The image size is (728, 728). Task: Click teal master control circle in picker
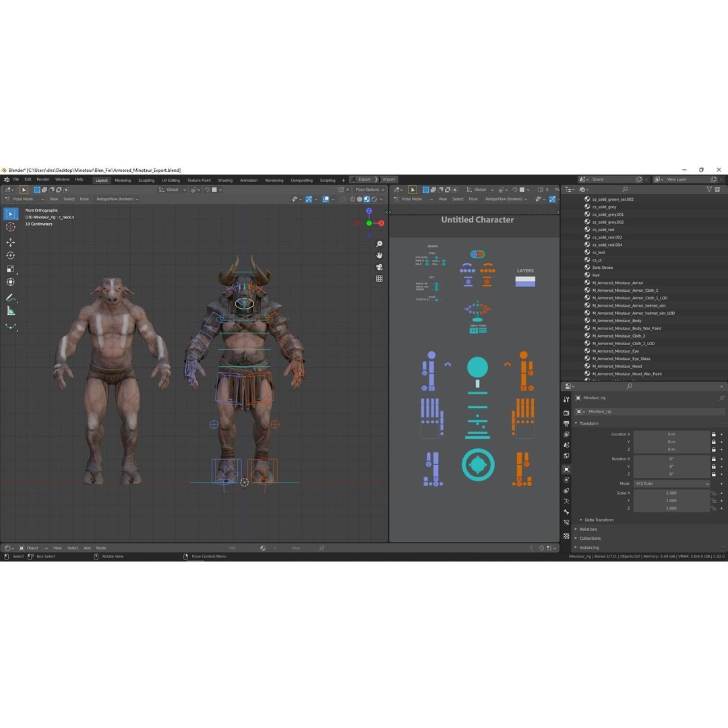478,464
